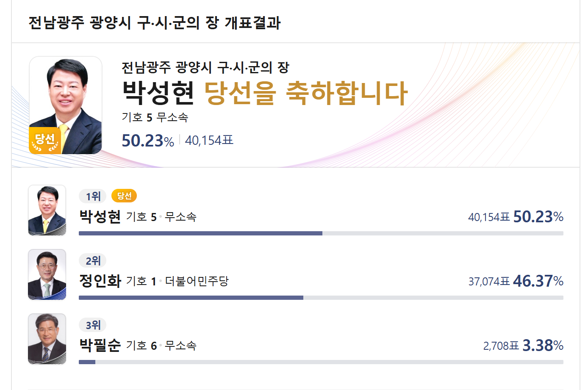Click candidate name 박성현 in the ranking list

click(100, 217)
